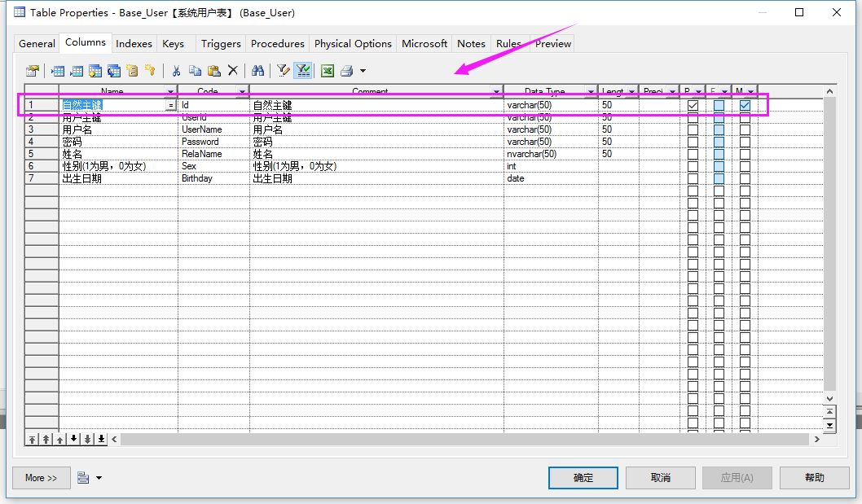Screen dimensions: 862x504
Task: Click the Export to Excel icon
Action: [x=328, y=70]
